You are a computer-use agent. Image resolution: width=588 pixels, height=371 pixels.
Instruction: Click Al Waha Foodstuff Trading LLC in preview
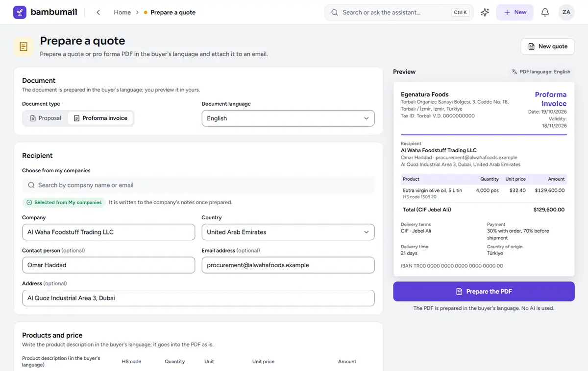click(439, 150)
